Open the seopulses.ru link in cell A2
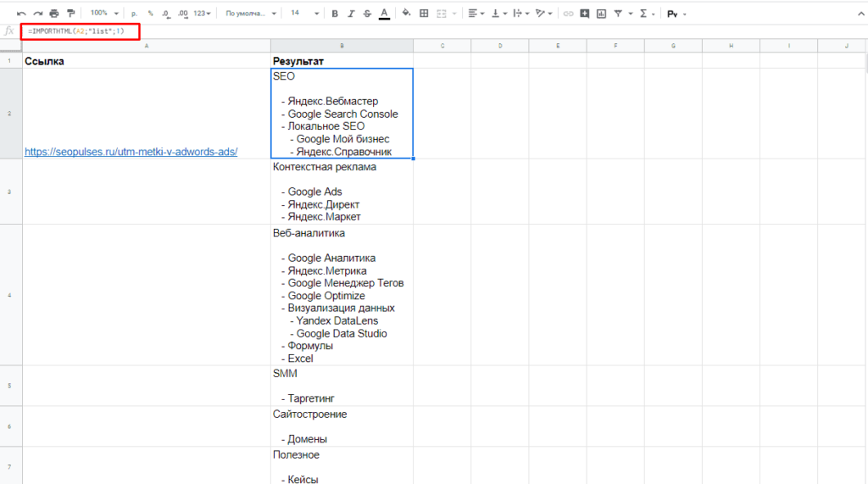Image resolution: width=868 pixels, height=484 pixels. coord(131,152)
